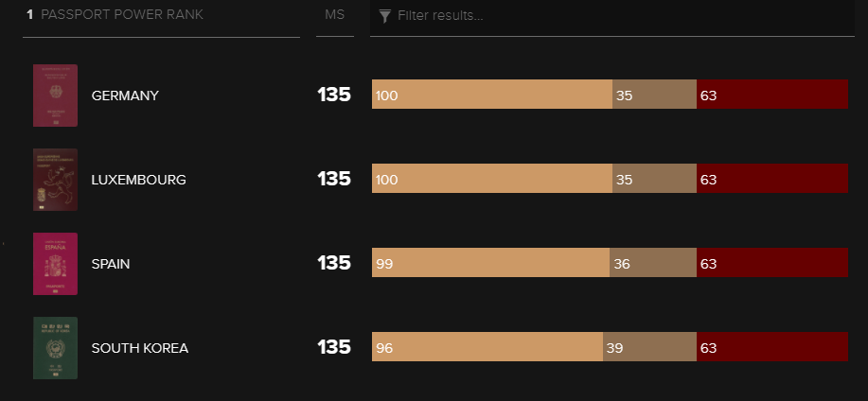Click Luxembourg's red visa-required segment showing 63
This screenshot has width=868, height=401.
point(772,178)
